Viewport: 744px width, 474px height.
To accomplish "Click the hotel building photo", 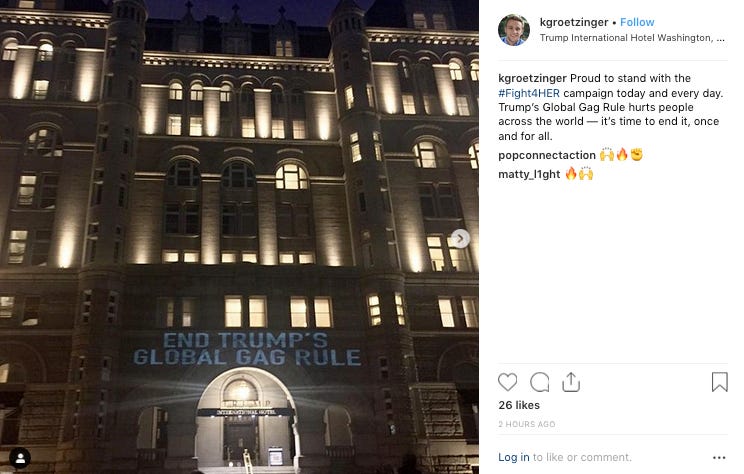I will pos(239,237).
